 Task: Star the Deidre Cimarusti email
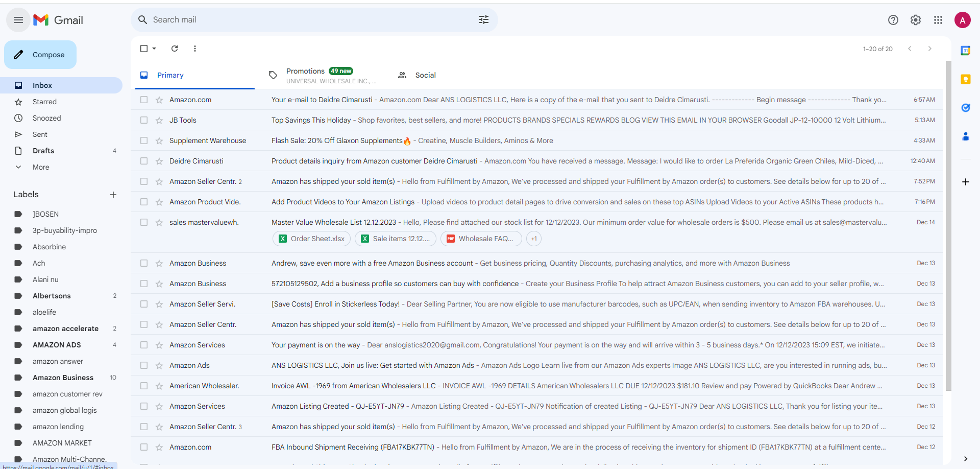(159, 161)
